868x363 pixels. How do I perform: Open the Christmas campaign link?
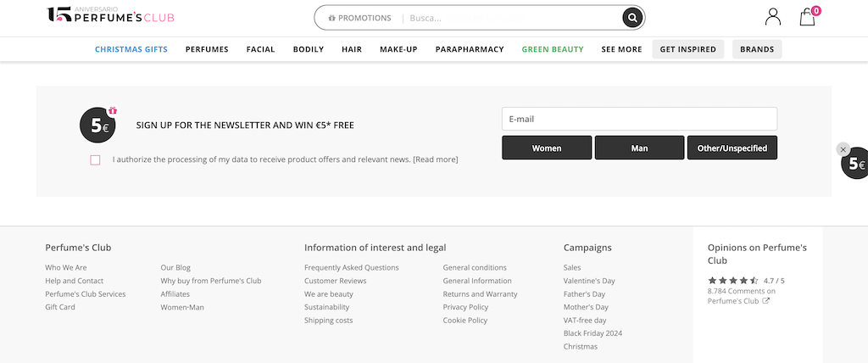point(581,347)
